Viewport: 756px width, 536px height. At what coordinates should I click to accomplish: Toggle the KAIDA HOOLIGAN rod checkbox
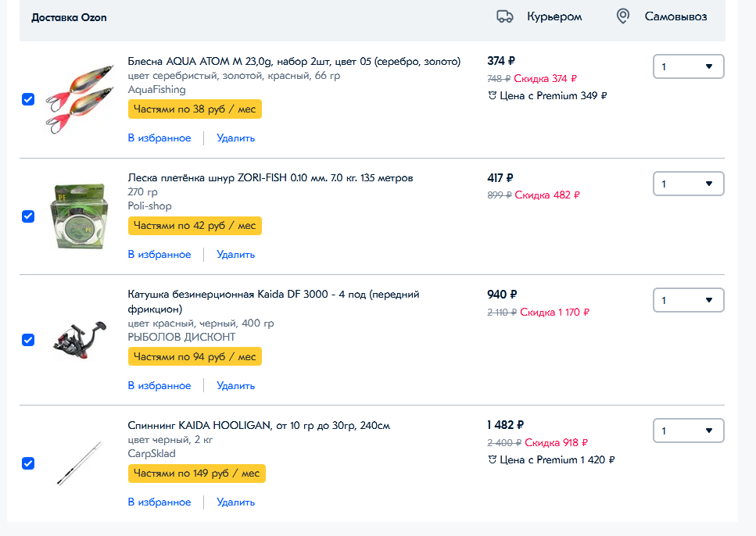(x=28, y=463)
